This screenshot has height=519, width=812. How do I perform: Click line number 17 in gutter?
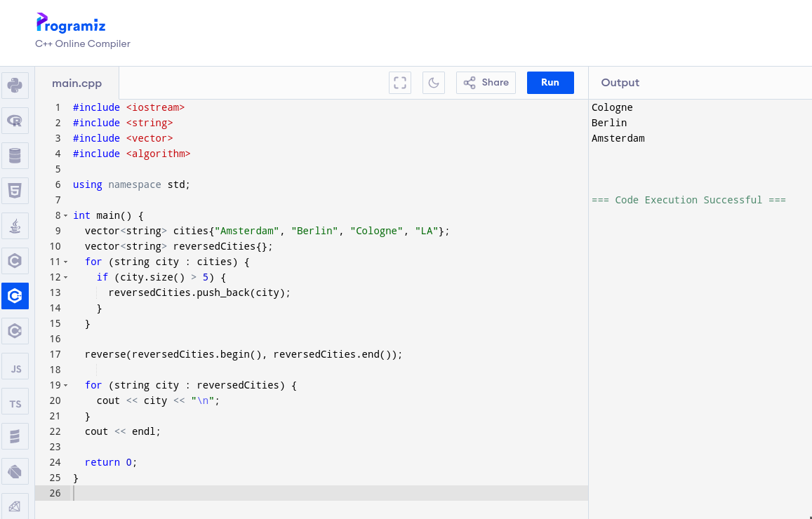pos(55,354)
